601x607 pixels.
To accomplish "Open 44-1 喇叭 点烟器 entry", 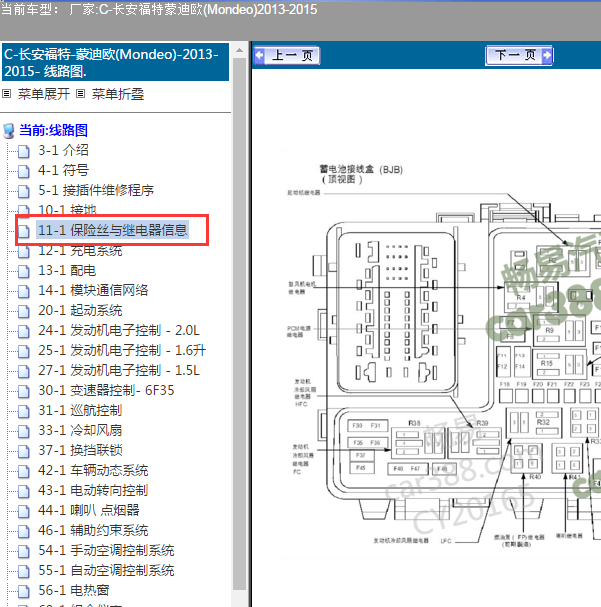I will (x=89, y=510).
